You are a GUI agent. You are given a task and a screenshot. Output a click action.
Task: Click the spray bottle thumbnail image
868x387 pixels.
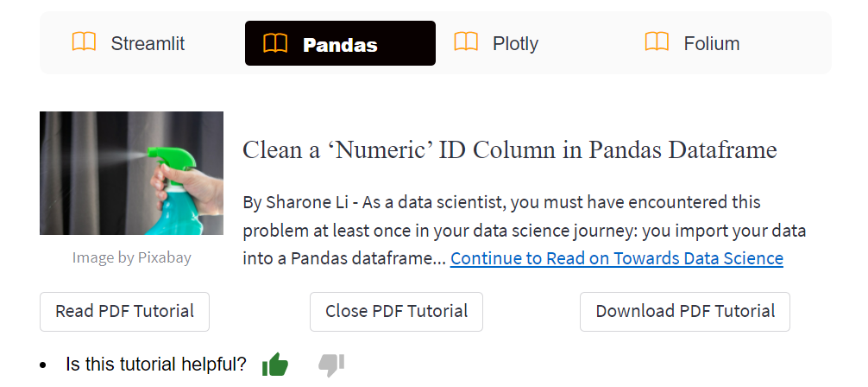[x=131, y=173]
